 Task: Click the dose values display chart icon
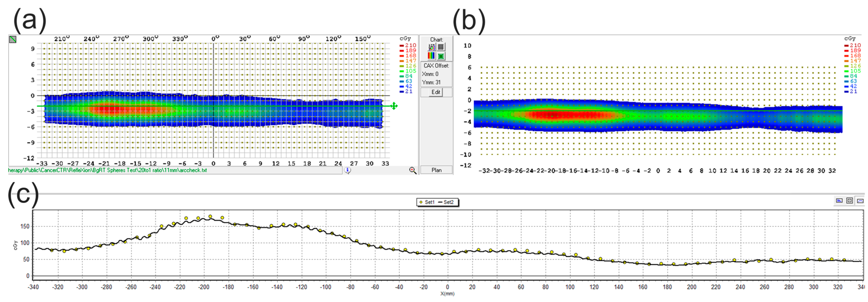point(432,47)
